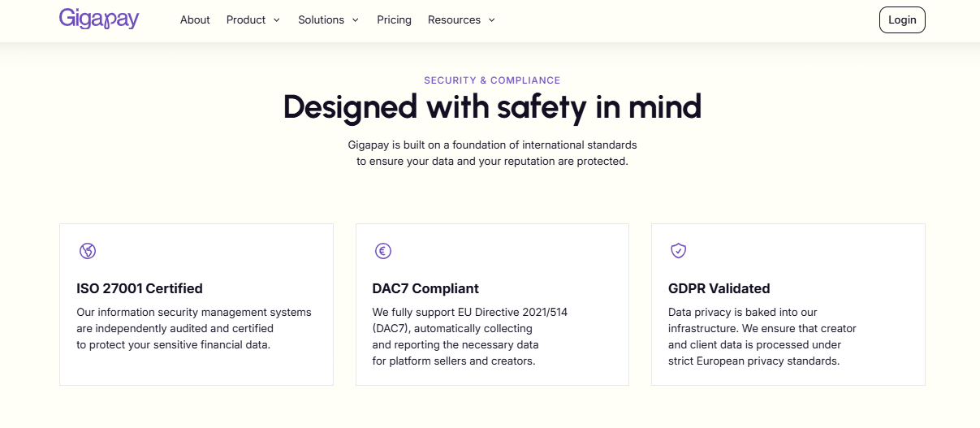The image size is (980, 428).
Task: Click the text 'Data privacy is baked into our'
Action: [x=743, y=312]
